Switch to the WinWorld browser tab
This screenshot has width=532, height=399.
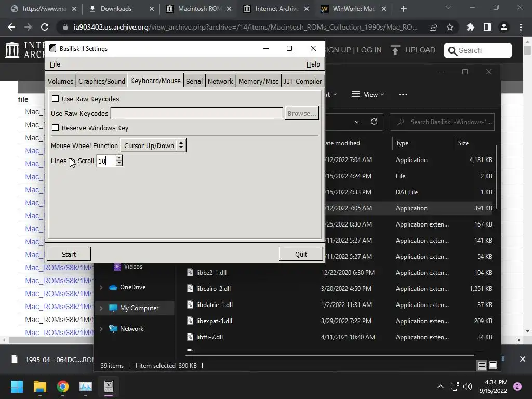[x=354, y=9]
